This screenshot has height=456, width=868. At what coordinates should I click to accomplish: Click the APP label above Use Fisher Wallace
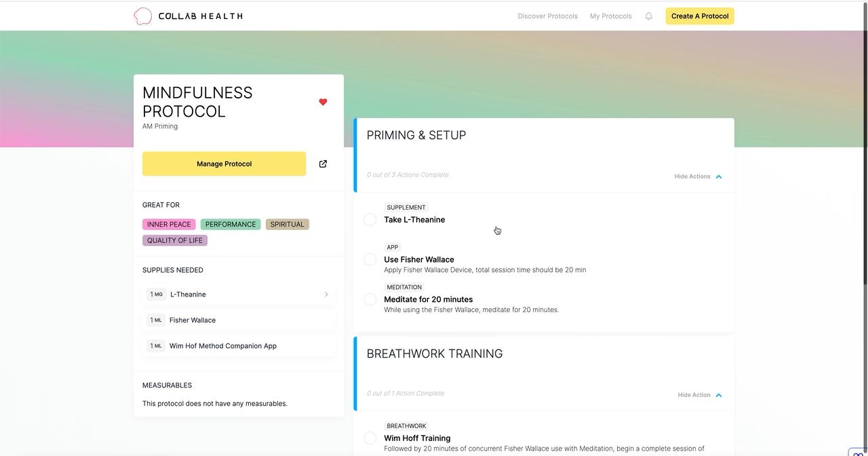[x=393, y=248]
